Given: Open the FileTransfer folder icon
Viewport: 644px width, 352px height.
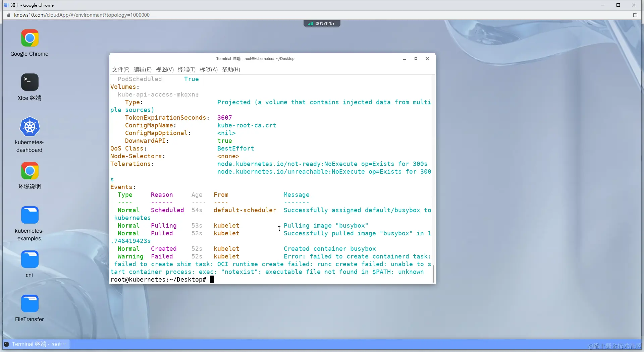Looking at the screenshot, I should [x=30, y=304].
